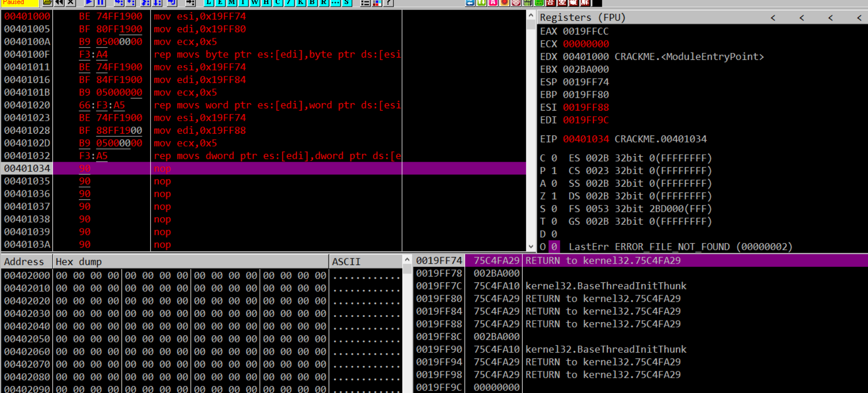Viewport: 868px width, 393px height.
Task: Click the Trace into toolbar icon
Action: (x=146, y=2)
